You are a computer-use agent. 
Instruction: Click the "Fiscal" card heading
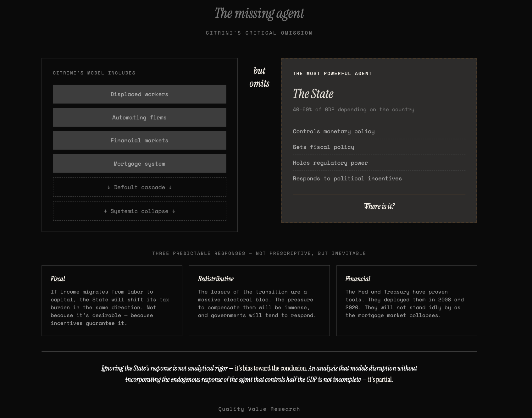click(x=58, y=279)
